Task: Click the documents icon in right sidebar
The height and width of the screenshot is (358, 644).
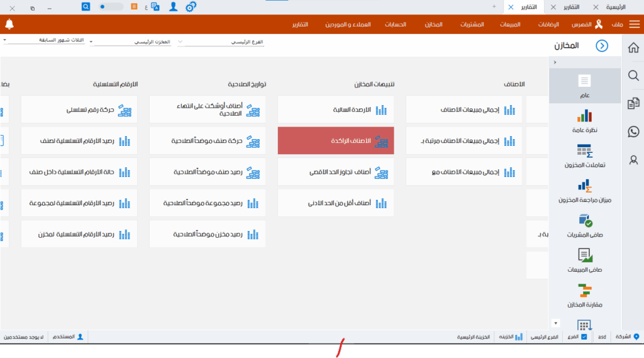Action: (x=633, y=103)
